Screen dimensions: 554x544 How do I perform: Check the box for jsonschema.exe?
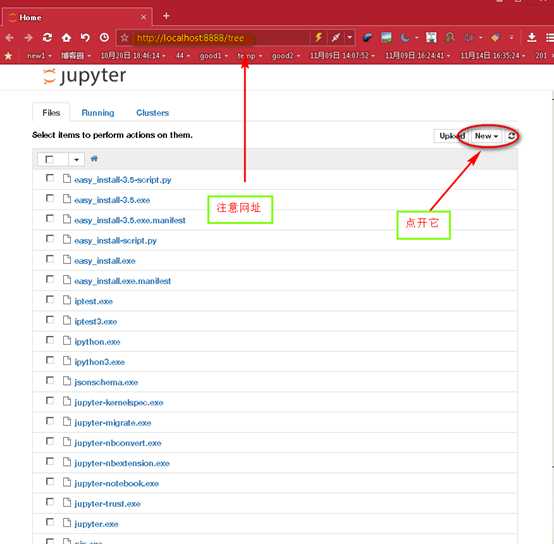50,380
